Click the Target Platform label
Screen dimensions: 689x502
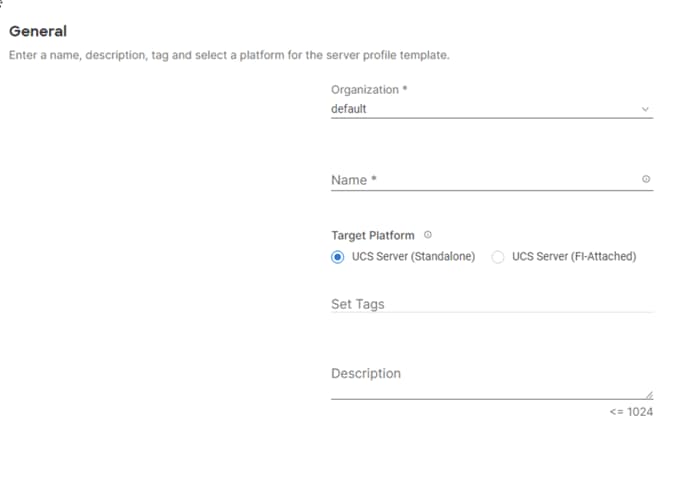point(372,235)
